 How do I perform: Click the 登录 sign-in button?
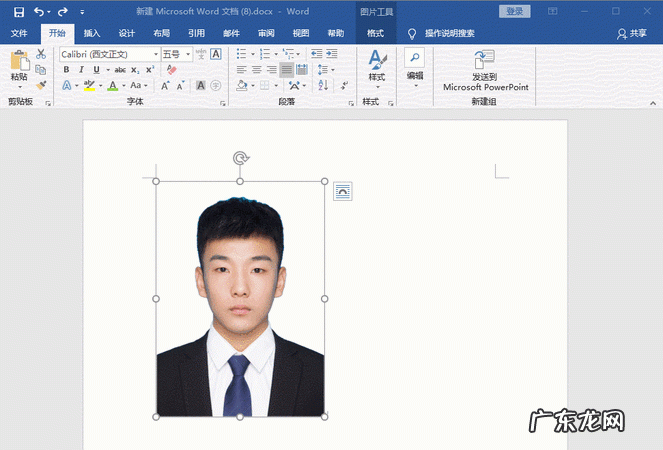tap(514, 11)
